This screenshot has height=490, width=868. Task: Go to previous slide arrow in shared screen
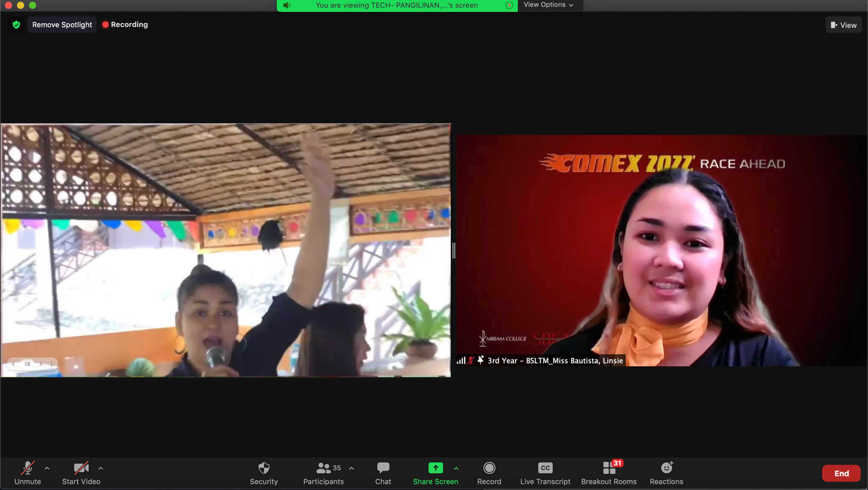click(x=13, y=364)
